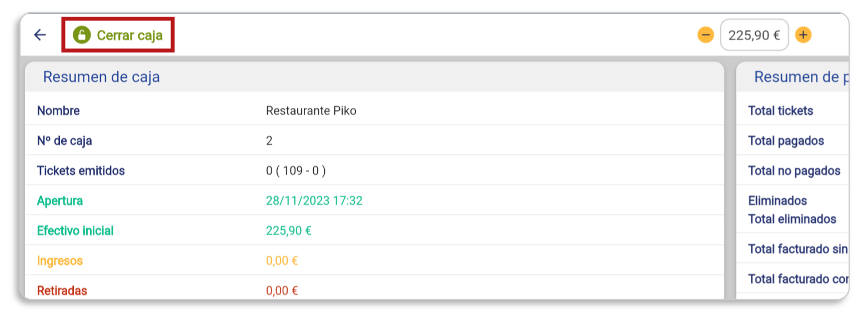Click the Total pagados row
The width and height of the screenshot is (868, 327).
pos(792,140)
